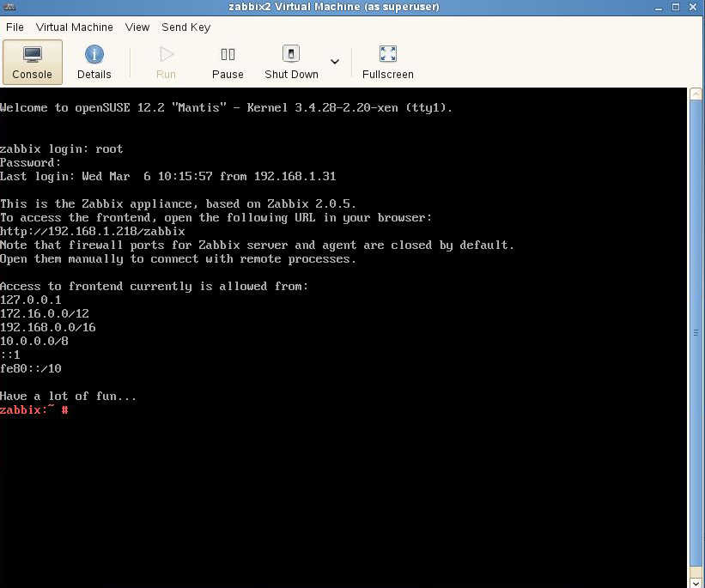The height and width of the screenshot is (588, 705).
Task: Click the 'This is the Zabbix appliance' line
Action: (x=178, y=203)
